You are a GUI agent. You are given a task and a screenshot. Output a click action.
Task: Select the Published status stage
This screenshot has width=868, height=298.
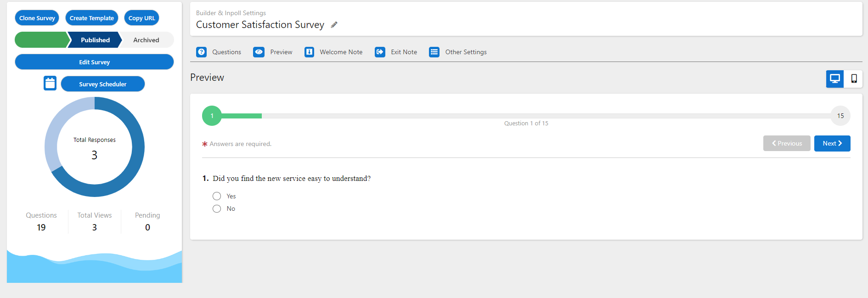95,40
